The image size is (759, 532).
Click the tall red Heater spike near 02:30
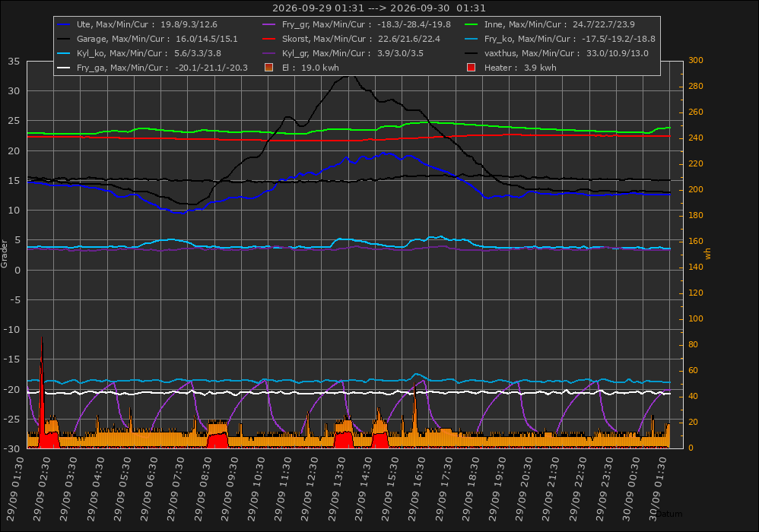(x=42, y=391)
